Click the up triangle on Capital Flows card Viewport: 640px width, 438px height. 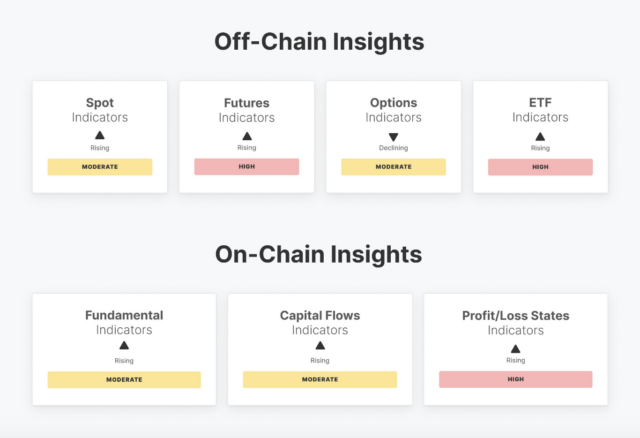320,346
